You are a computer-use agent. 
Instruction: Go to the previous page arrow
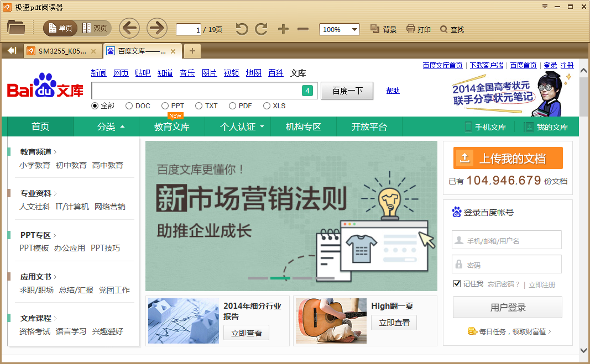click(129, 28)
